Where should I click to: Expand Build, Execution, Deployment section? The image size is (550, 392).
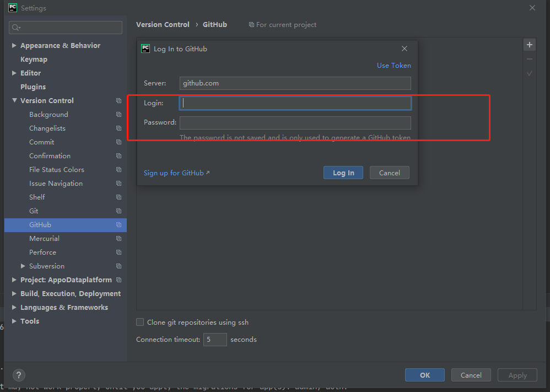tap(14, 293)
